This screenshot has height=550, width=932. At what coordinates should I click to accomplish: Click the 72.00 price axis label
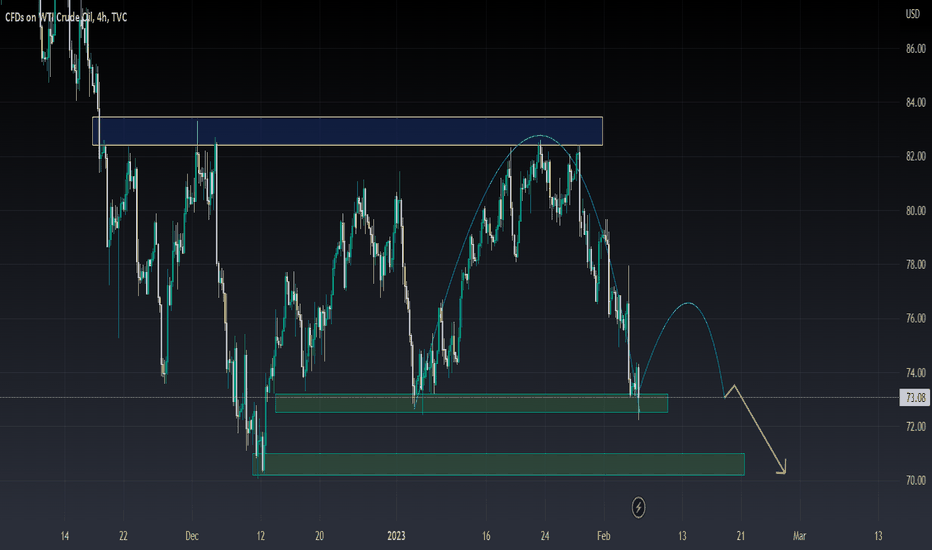coord(915,426)
